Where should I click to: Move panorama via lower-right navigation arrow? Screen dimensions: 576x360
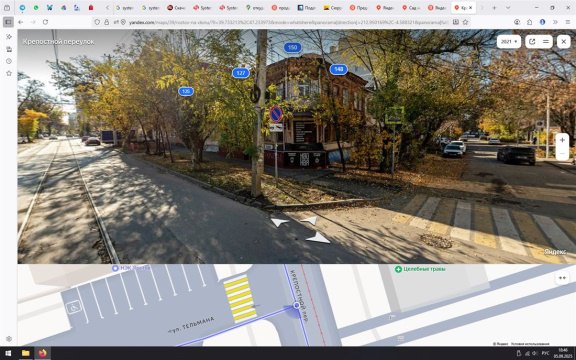pyautogui.click(x=318, y=238)
